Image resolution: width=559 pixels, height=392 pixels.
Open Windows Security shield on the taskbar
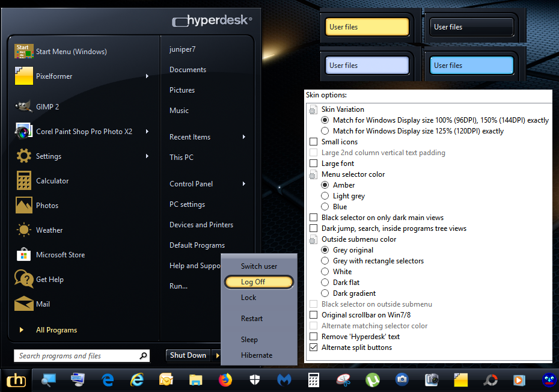(254, 380)
